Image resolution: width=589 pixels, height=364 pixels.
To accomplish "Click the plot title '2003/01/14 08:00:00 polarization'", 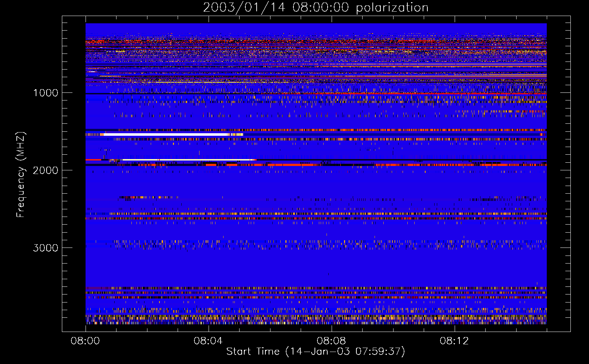I will 316,8.
